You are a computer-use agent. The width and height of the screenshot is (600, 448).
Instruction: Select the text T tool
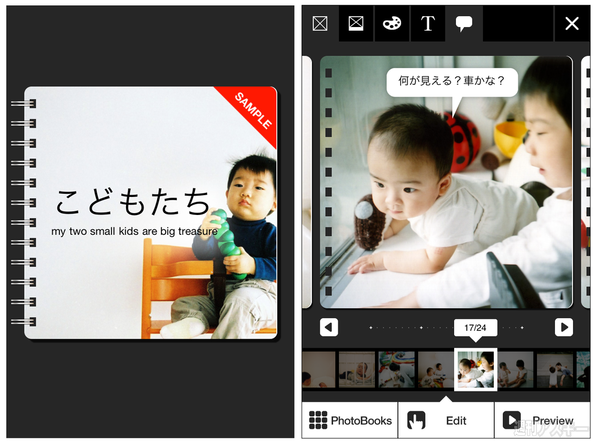click(x=428, y=24)
